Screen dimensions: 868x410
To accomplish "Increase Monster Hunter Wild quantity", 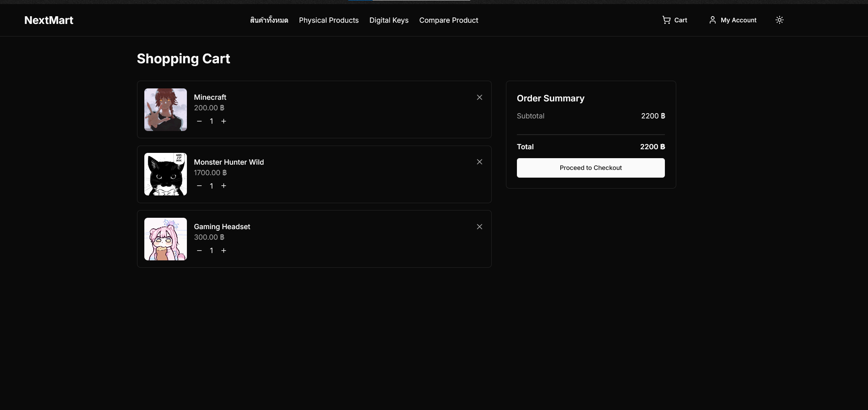I will [x=223, y=186].
